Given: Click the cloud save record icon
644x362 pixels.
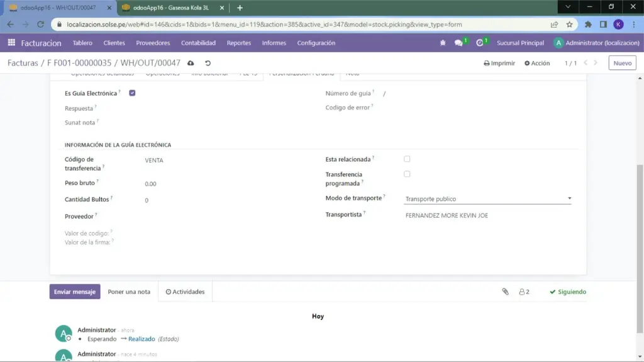Looking at the screenshot, I should [x=191, y=63].
